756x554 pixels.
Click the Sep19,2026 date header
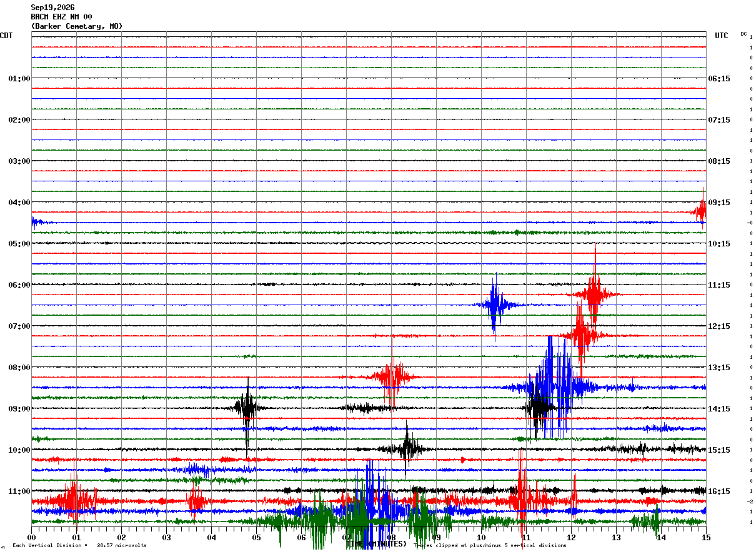(52, 8)
